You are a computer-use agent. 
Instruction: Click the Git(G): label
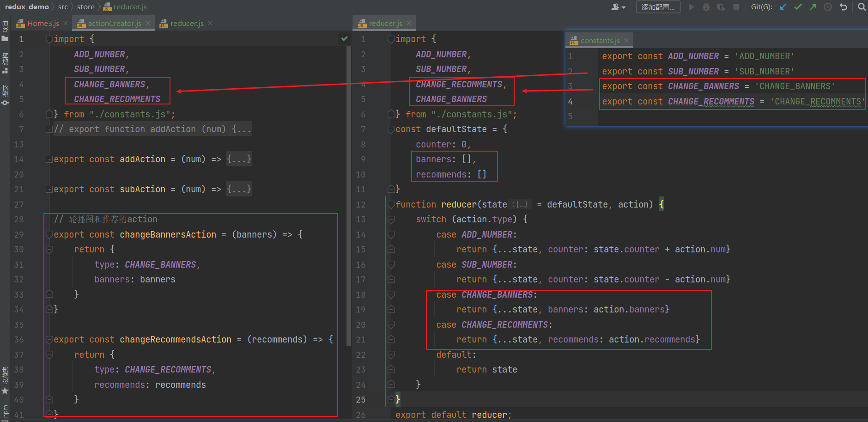(761, 7)
